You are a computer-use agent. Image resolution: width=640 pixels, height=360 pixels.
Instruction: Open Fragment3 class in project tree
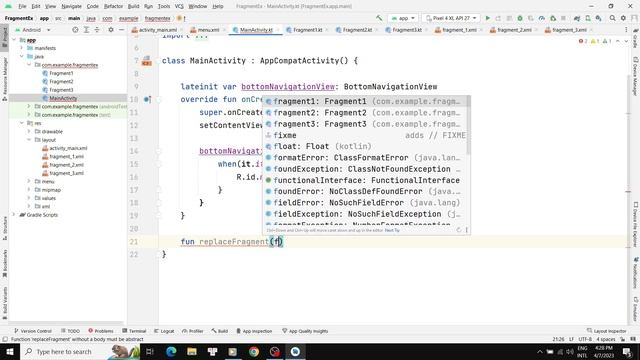[x=61, y=90]
